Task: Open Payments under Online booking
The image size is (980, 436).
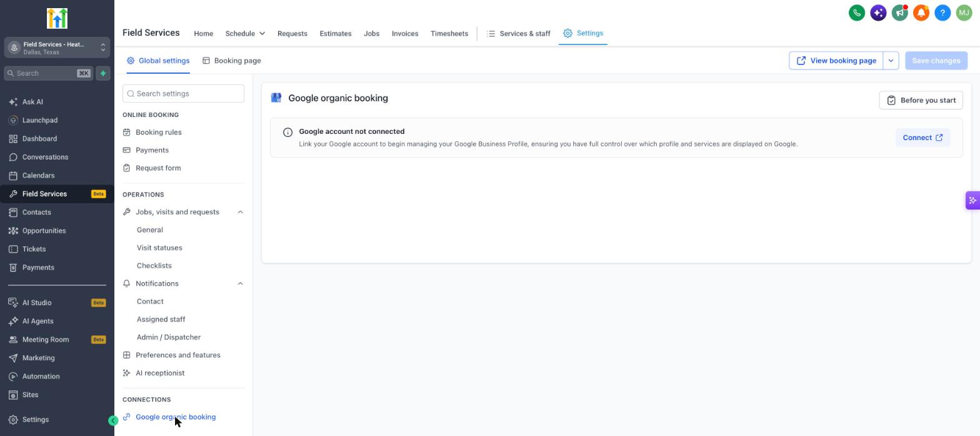Action: (x=152, y=150)
